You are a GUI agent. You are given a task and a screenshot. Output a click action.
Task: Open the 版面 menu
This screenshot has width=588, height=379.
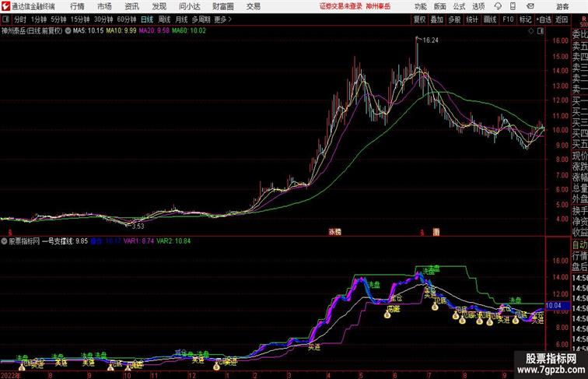pyautogui.click(x=440, y=6)
